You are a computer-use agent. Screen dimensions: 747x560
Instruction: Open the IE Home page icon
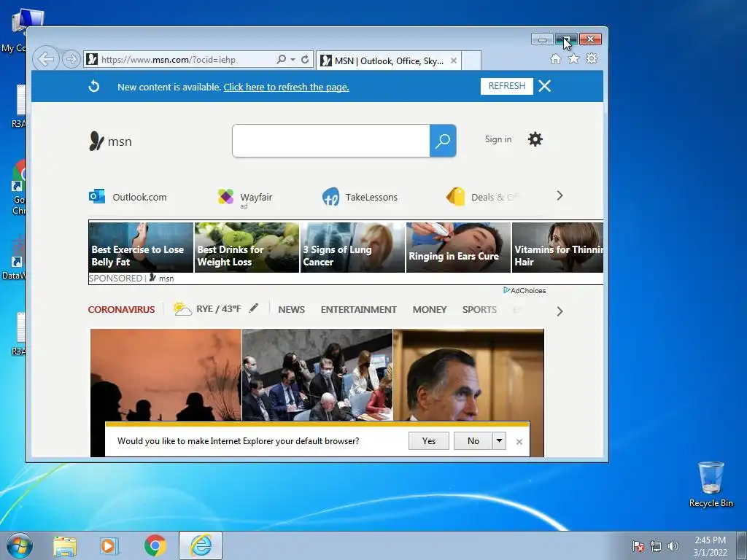[x=555, y=59]
